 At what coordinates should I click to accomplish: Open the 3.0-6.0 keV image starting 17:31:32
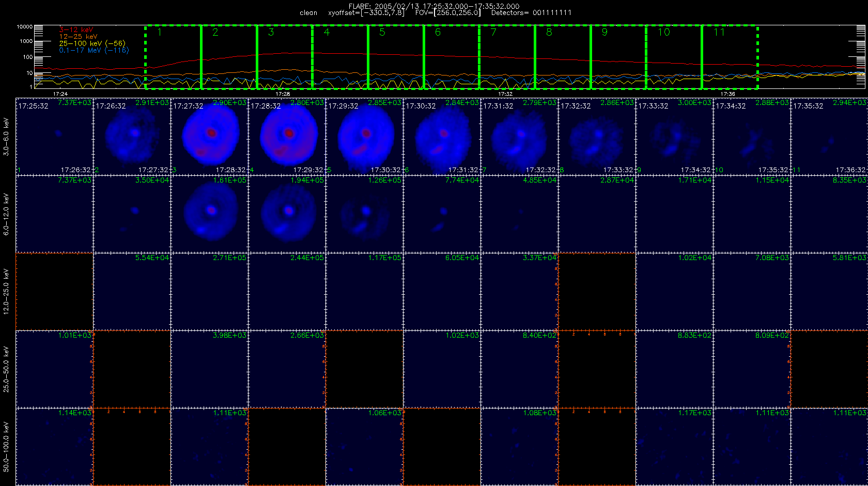520,136
